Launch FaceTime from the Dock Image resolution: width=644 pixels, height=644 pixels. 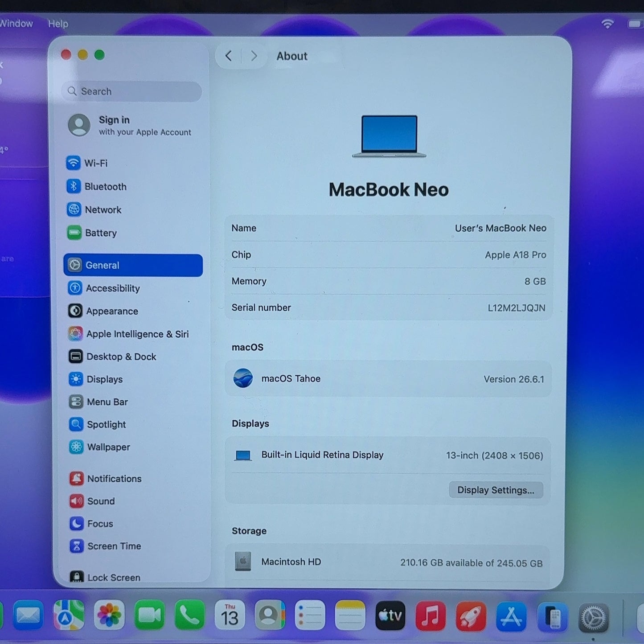[x=149, y=615]
